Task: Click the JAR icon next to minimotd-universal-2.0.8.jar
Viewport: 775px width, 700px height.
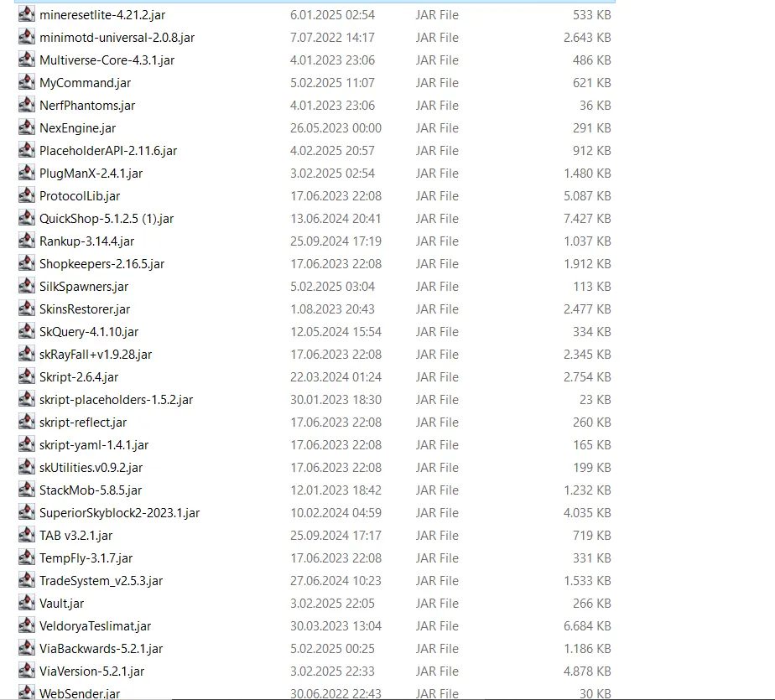Action: tap(27, 37)
